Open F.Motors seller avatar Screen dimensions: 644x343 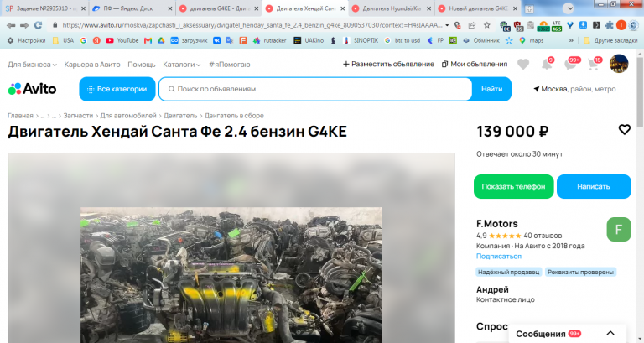619,229
